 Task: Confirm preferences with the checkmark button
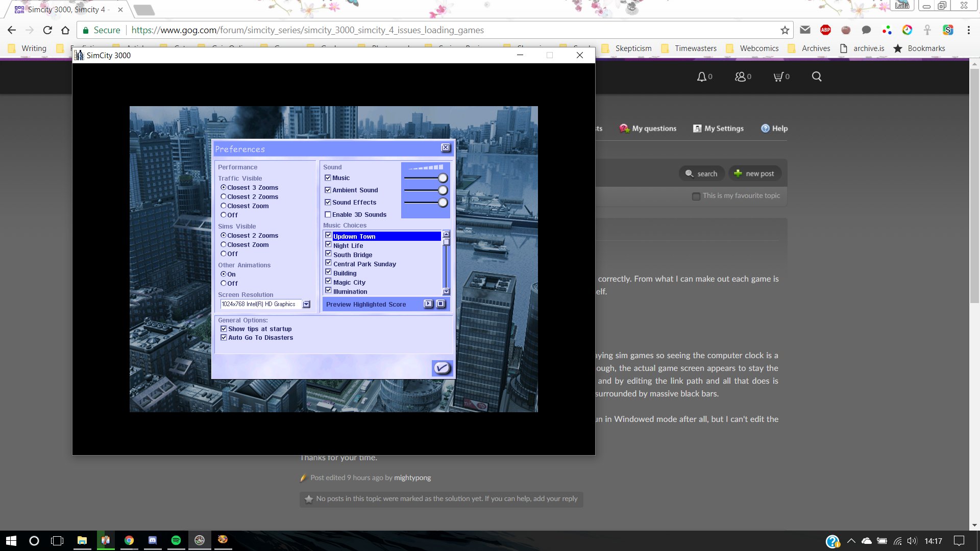pyautogui.click(x=442, y=368)
